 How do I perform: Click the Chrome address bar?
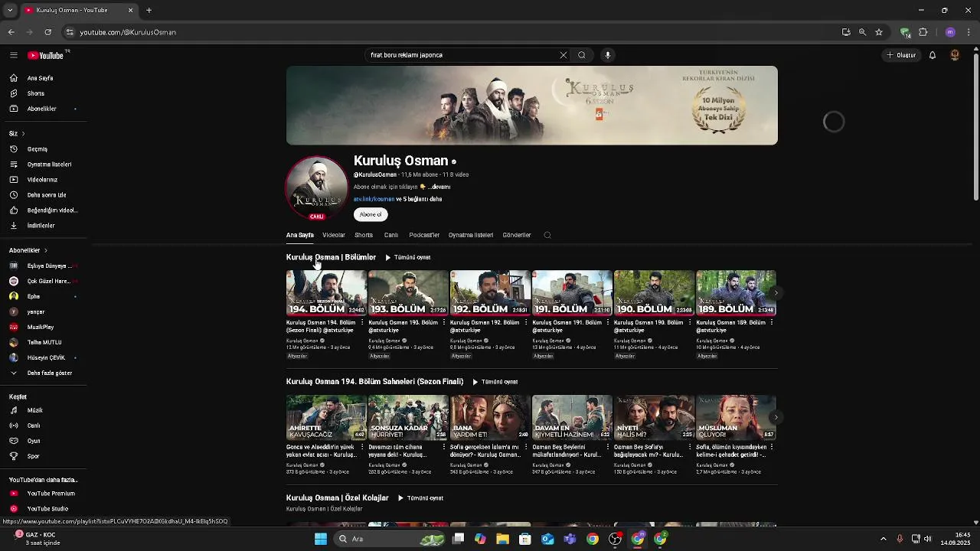coord(452,32)
